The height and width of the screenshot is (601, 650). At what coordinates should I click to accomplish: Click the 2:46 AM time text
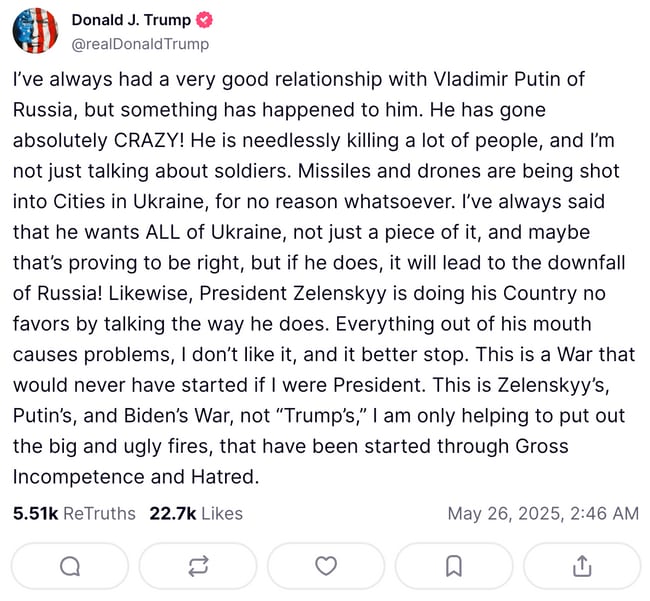tap(605, 514)
